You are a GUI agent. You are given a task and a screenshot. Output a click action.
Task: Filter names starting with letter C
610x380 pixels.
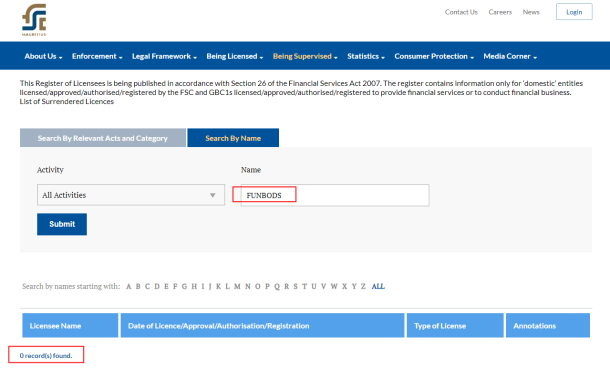click(x=147, y=287)
